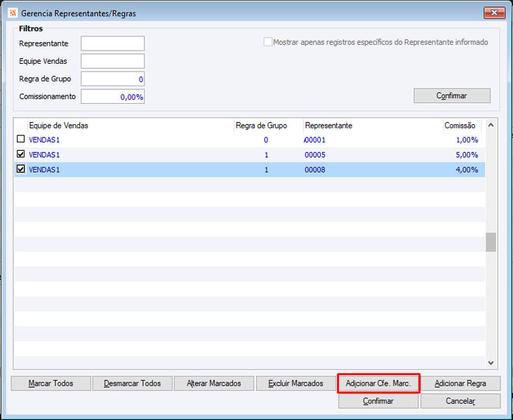The width and height of the screenshot is (513, 420).
Task: Click the 1,00% commission value
Action: 467,140
